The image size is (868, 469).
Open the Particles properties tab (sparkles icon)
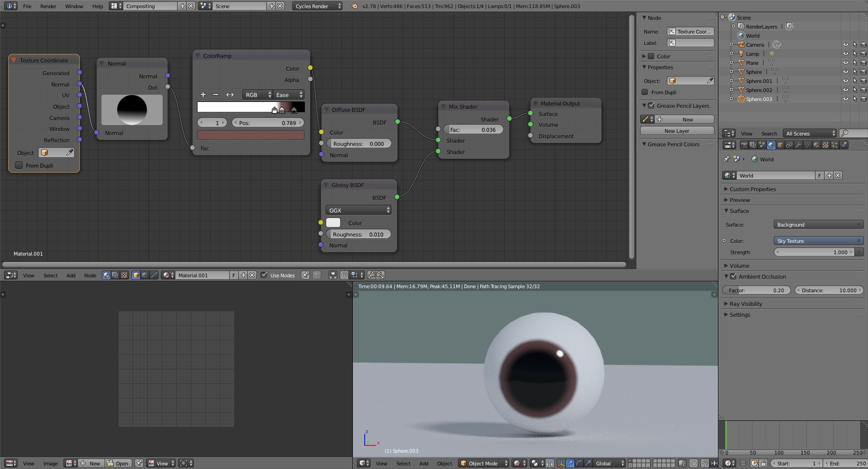834,145
